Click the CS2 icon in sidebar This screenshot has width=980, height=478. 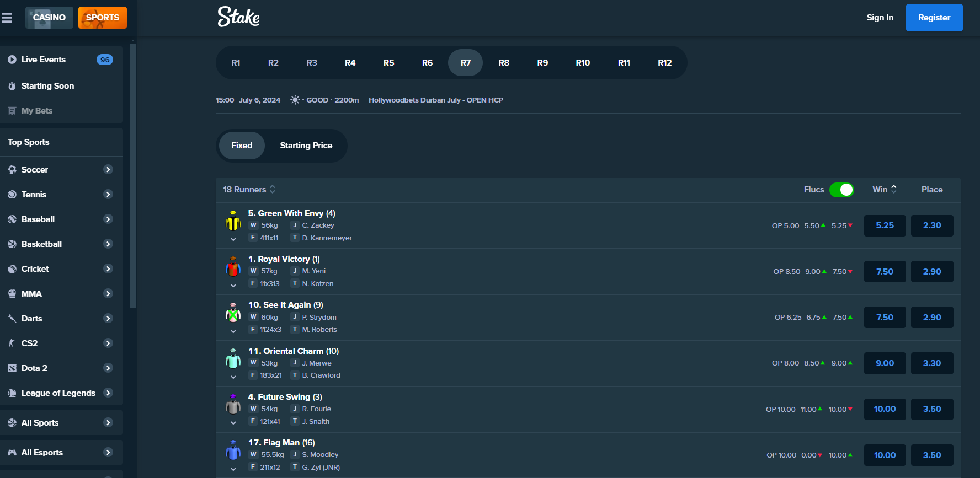(x=12, y=343)
